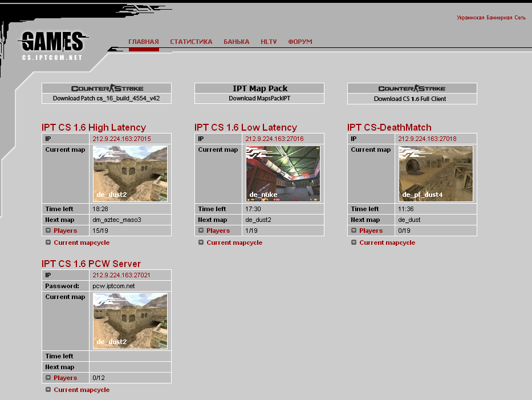Viewport: 532px width, 400px height.
Task: Click next map value dm_aztec_maso3
Action: coord(117,220)
